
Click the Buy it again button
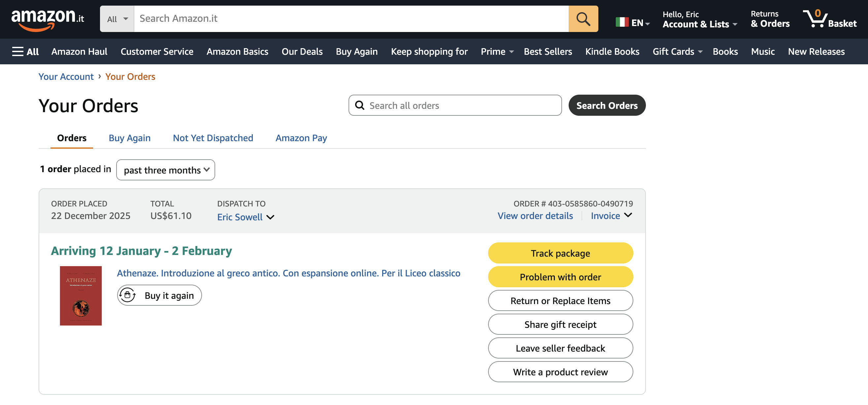point(159,295)
